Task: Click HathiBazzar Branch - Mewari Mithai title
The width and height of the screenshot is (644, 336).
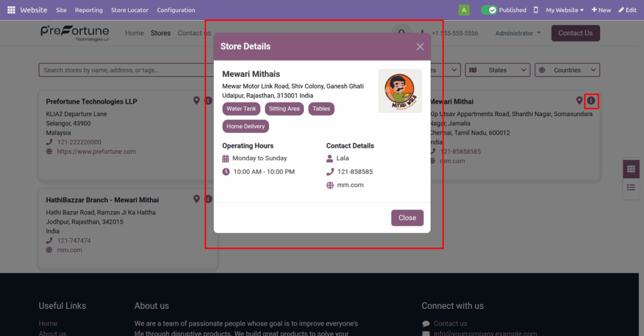Action: (x=103, y=200)
